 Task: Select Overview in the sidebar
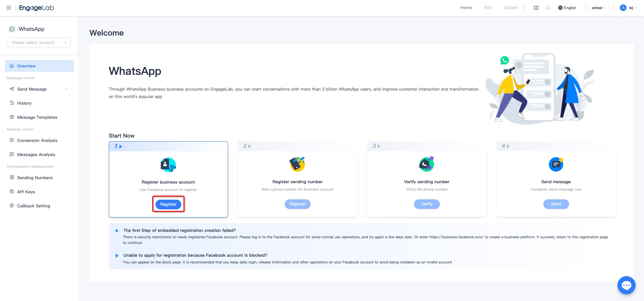39,66
